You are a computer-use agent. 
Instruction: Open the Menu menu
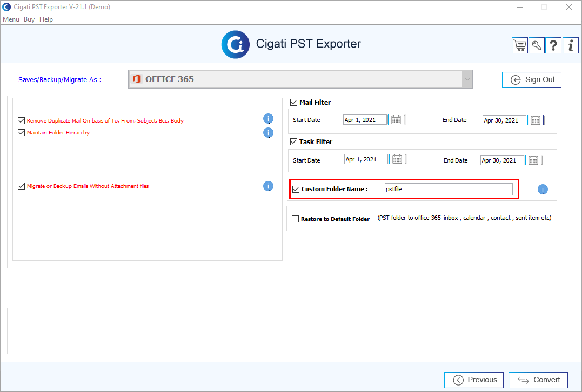pyautogui.click(x=11, y=19)
